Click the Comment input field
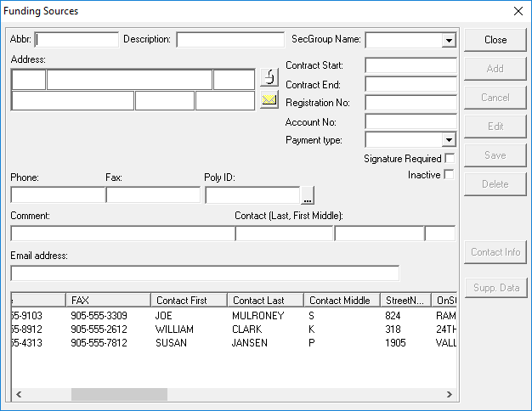 (x=123, y=234)
